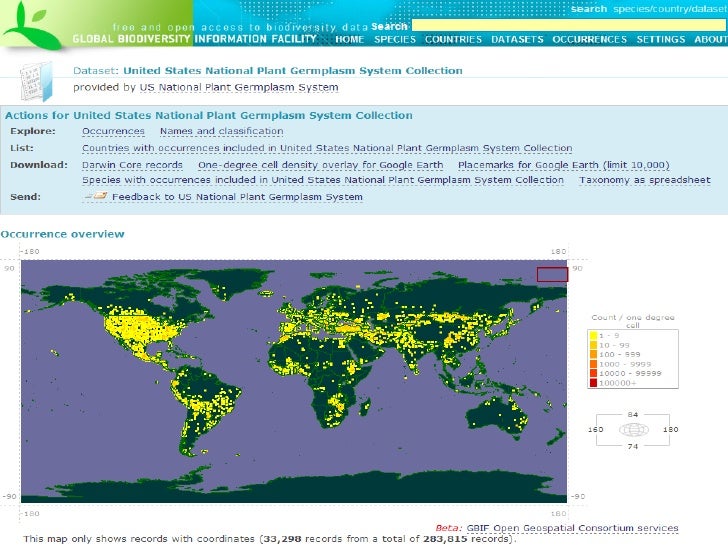This screenshot has height=546, width=728.
Task: Click the feedback envelope icon
Action: (x=96, y=196)
